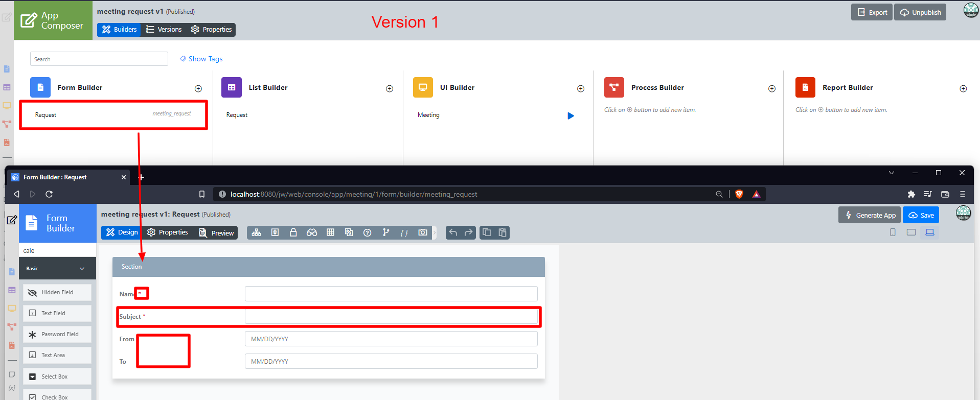Open the Request form in Form Builder column
980x400 pixels.
[x=113, y=115]
